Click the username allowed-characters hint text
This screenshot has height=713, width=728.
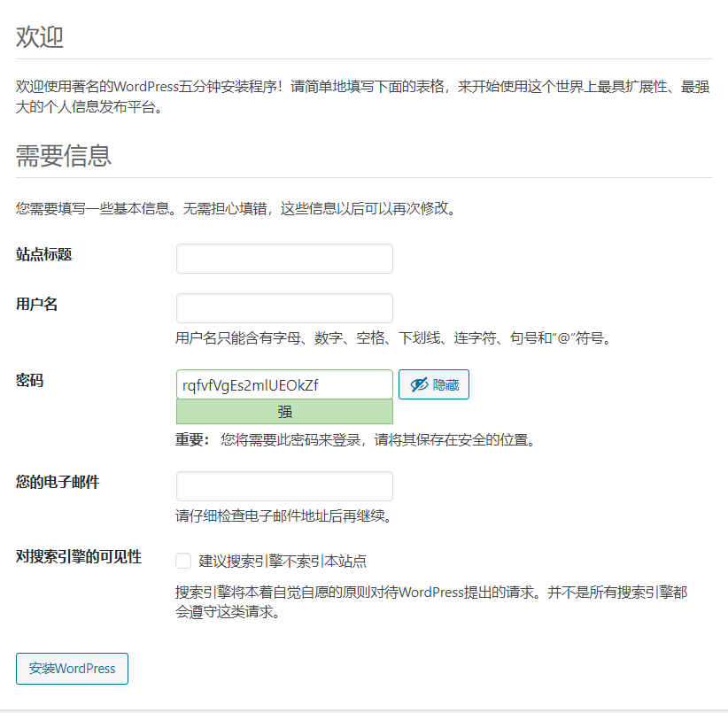click(x=393, y=337)
